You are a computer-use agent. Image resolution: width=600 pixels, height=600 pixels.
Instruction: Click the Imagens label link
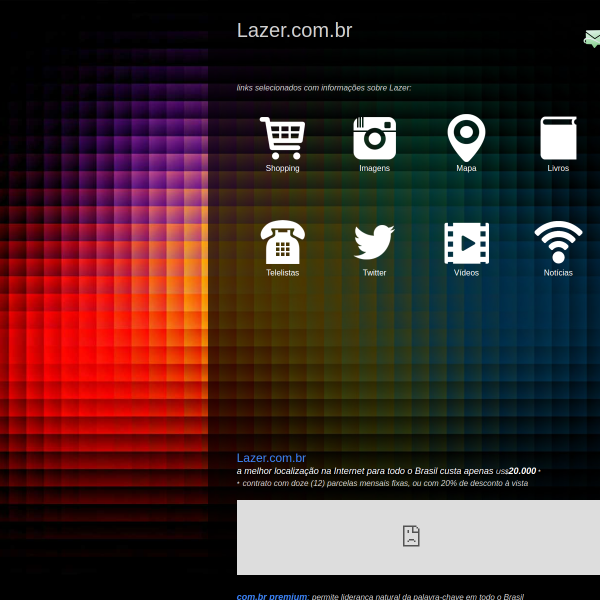click(x=374, y=168)
